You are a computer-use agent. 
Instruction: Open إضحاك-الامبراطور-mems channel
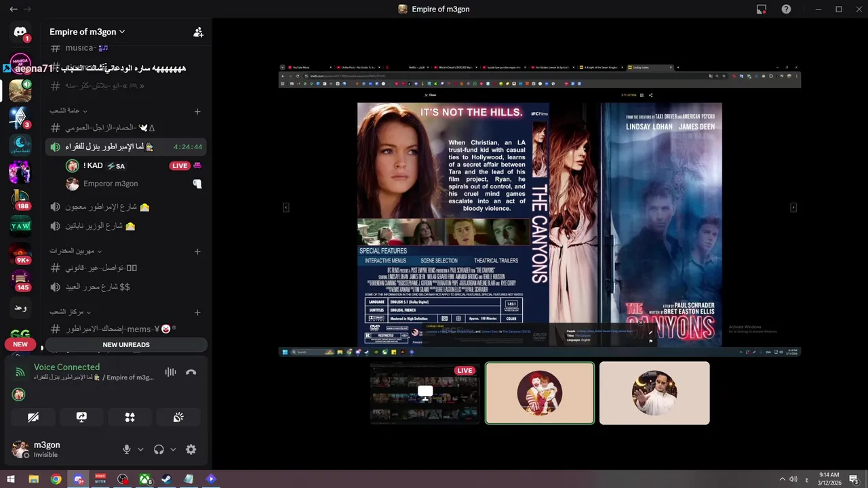click(126, 329)
